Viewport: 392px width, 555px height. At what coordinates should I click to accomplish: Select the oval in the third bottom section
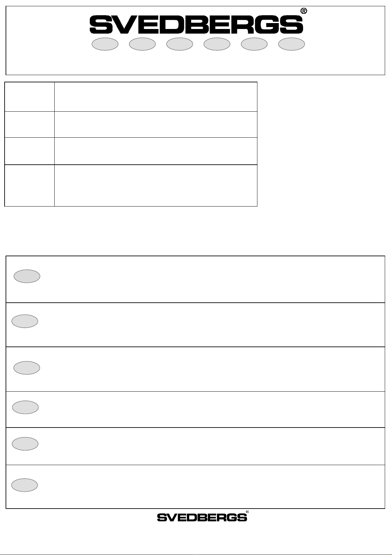click(27, 368)
